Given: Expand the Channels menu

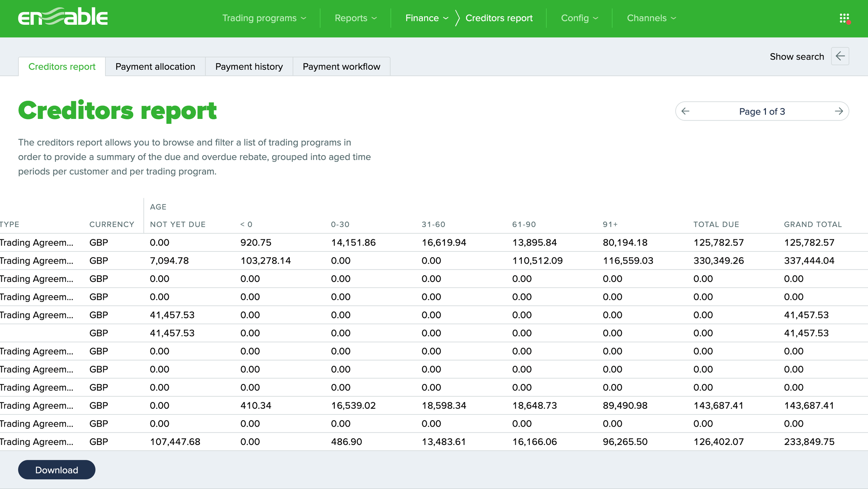Looking at the screenshot, I should coord(651,18).
